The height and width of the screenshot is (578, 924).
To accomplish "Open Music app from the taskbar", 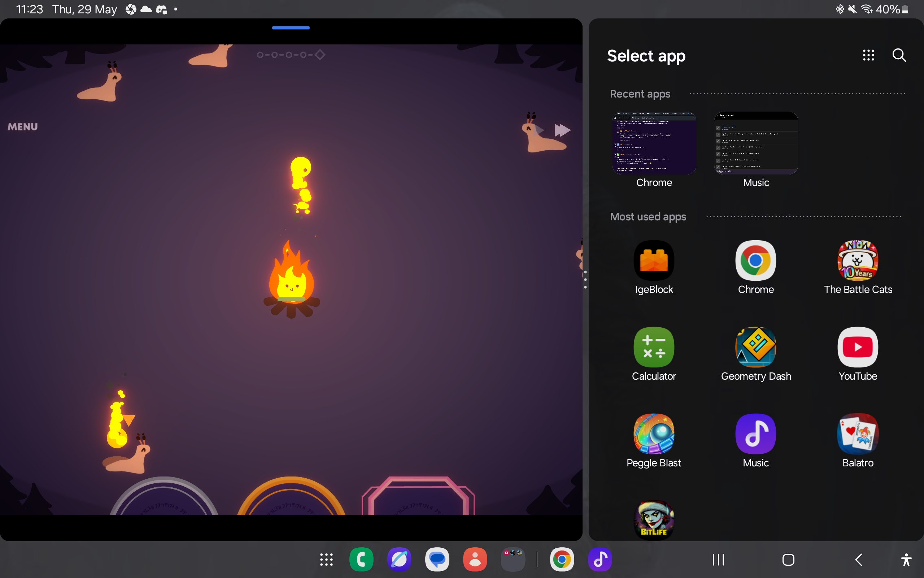I will coord(600,560).
